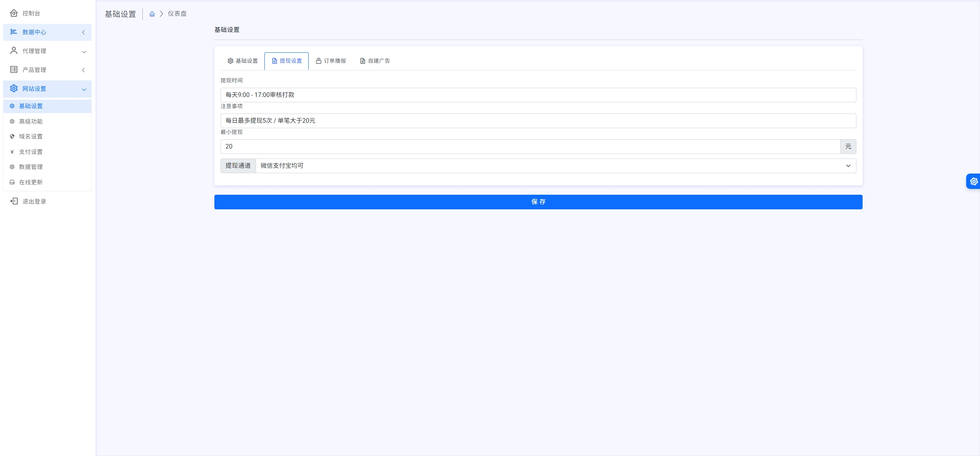Go to 在线更新 sidebar item

coord(31,182)
